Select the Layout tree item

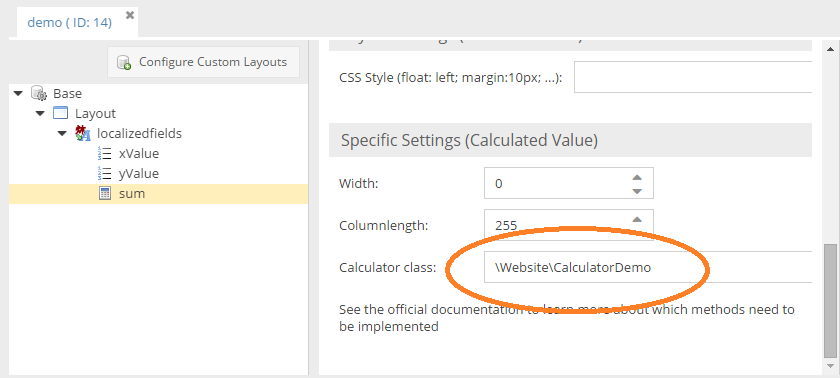95,114
